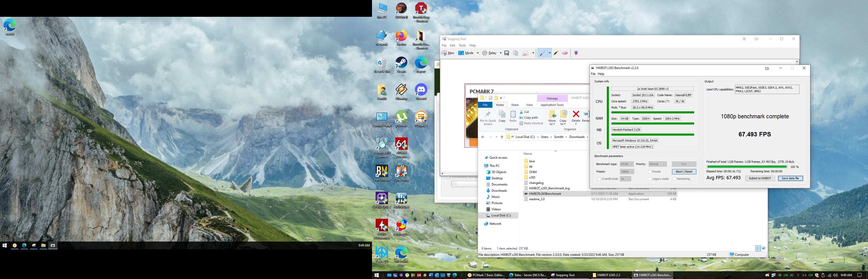Toggle the Overkill mode checkbox
Image resolution: width=868 pixels, height=279 pixels.
pyautogui.click(x=599, y=179)
